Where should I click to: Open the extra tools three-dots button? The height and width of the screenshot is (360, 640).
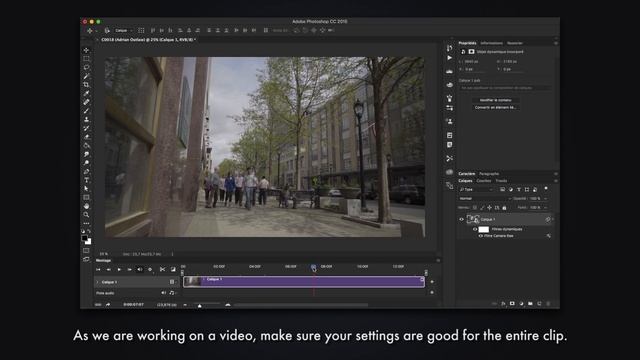[86, 223]
